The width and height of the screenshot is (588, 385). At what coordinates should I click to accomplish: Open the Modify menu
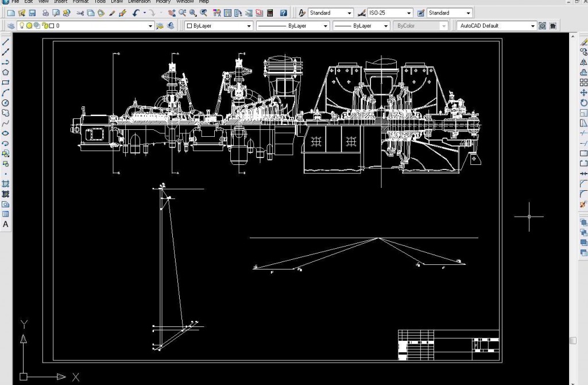point(163,2)
